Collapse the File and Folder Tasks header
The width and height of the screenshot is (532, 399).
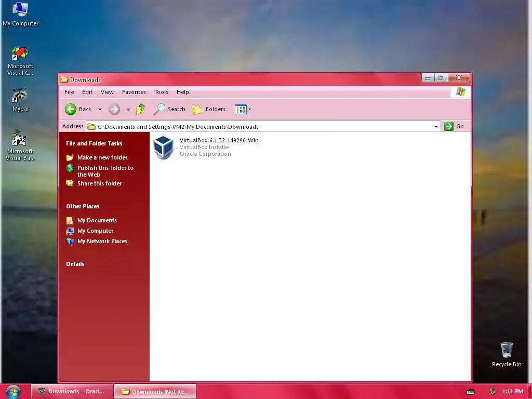click(95, 143)
